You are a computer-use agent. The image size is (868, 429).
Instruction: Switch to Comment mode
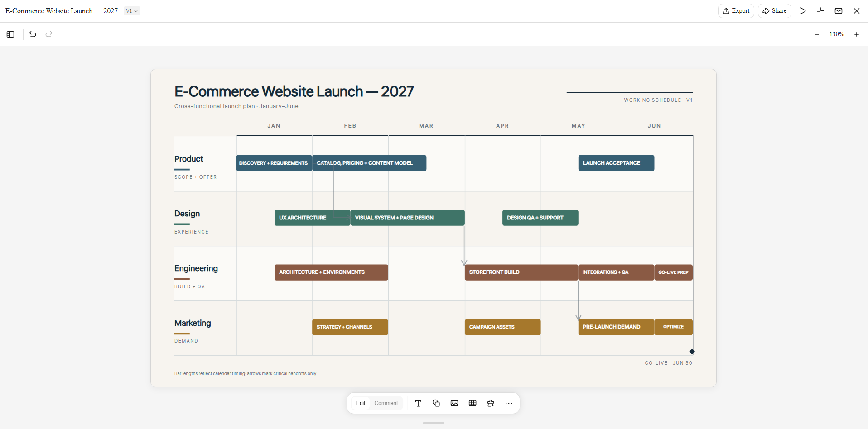(386, 403)
